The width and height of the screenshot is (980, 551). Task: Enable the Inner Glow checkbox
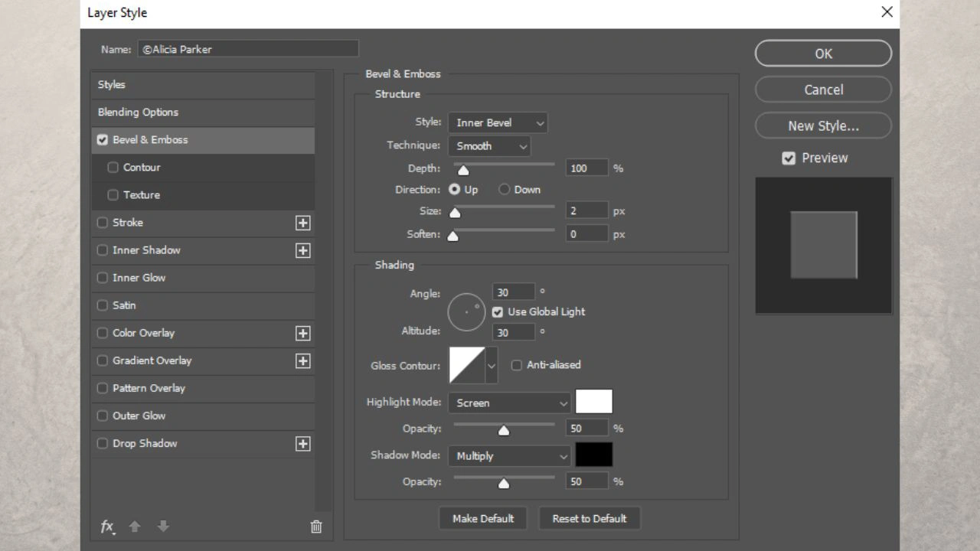point(103,278)
